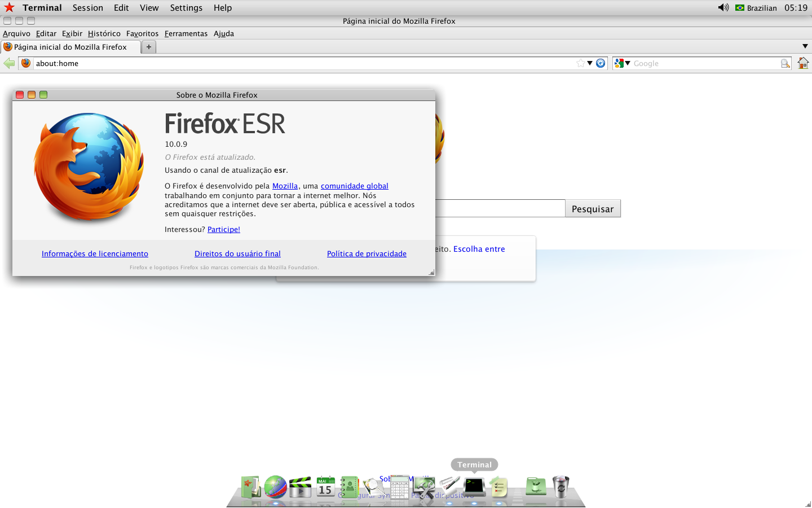This screenshot has width=812, height=508.
Task: Click the Brazilian keyboard layout flag
Action: (740, 8)
